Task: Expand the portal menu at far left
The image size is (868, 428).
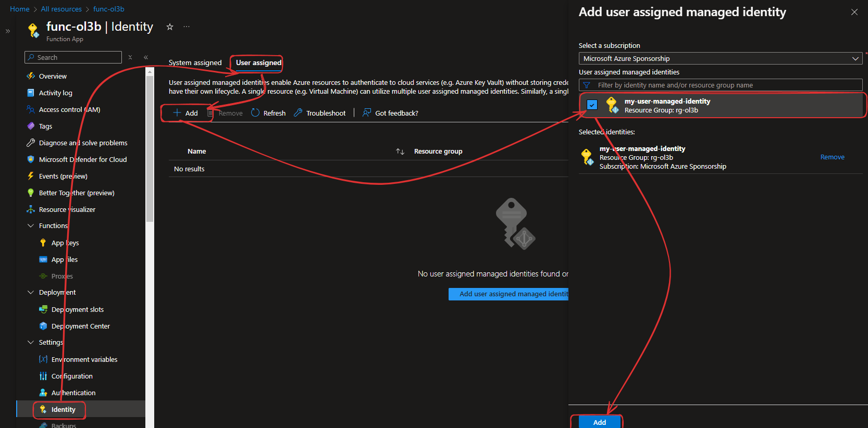Action: pyautogui.click(x=8, y=31)
